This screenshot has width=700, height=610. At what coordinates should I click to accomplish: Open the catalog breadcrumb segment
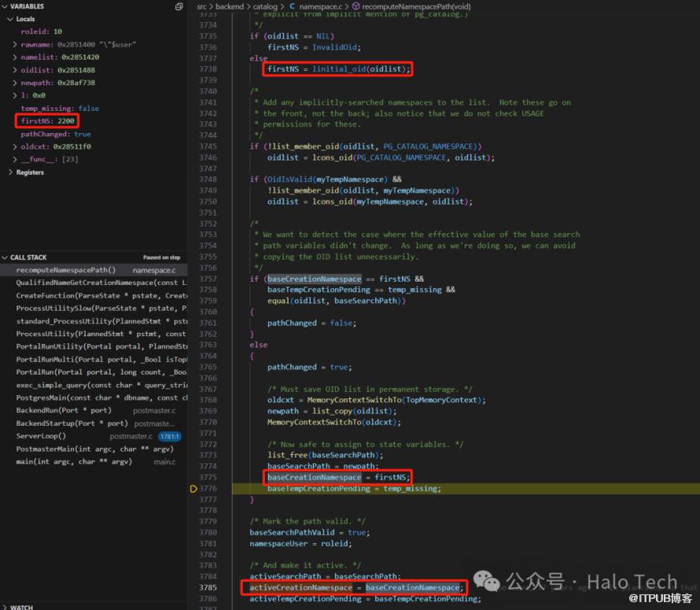[x=265, y=6]
